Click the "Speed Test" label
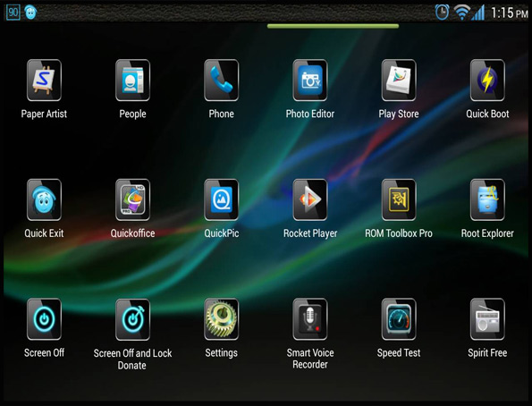 click(399, 353)
